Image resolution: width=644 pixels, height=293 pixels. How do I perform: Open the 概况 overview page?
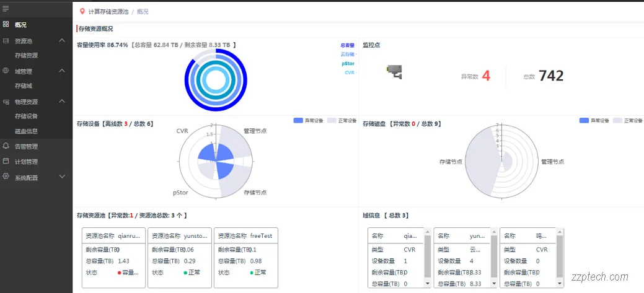pos(20,25)
